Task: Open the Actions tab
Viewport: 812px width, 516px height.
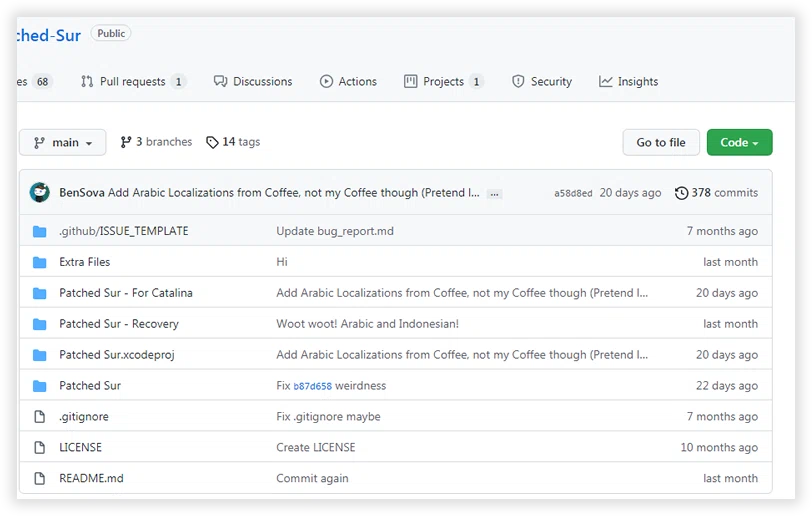Action: point(348,81)
